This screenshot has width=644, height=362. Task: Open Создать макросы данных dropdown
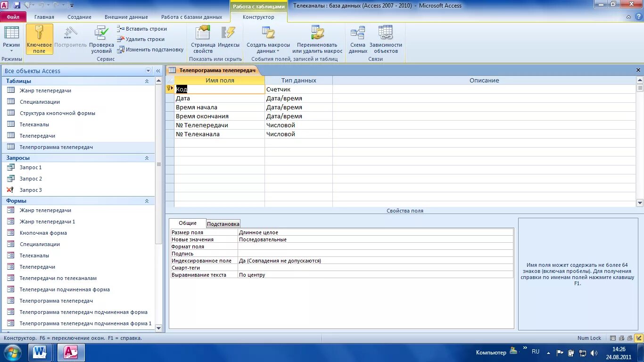tap(268, 40)
